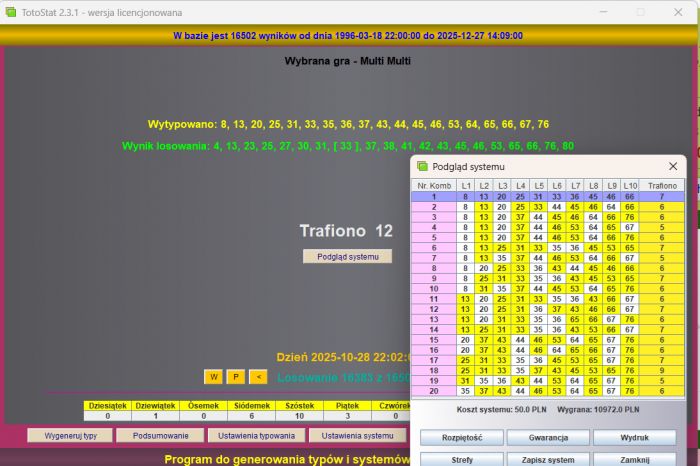Viewport: 700px width, 466px height.
Task: Click the Trafiono column header
Action: [x=662, y=186]
